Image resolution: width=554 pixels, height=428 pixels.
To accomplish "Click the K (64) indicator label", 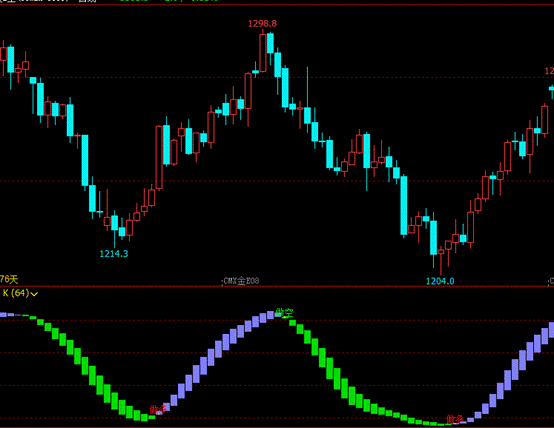I will [16, 293].
